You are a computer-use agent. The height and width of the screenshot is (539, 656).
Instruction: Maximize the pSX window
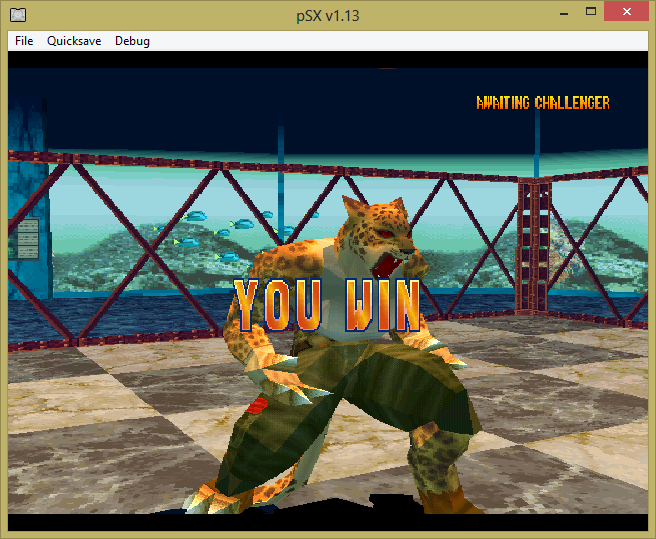(591, 12)
